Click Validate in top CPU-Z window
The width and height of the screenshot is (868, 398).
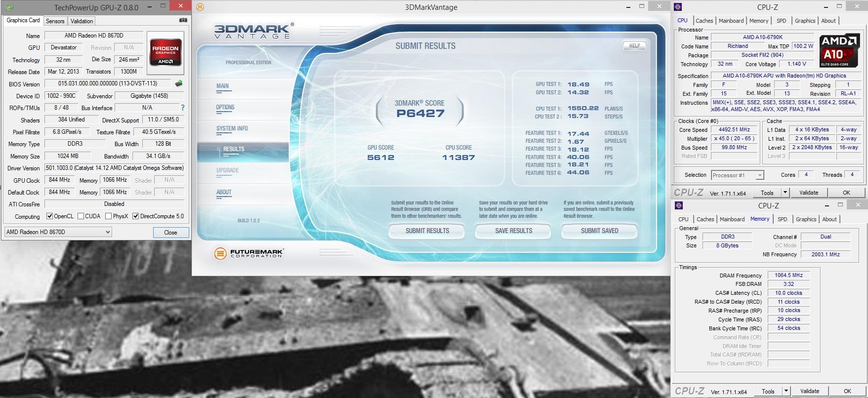[x=809, y=193]
